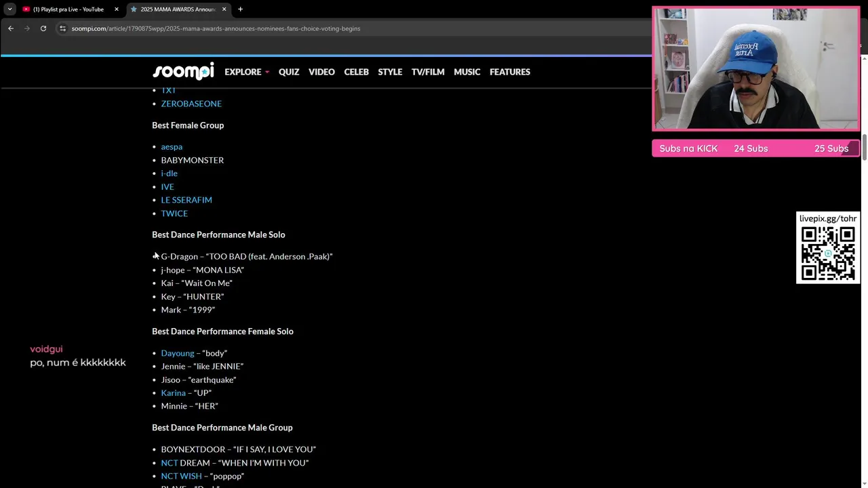Click the browser back arrow
868x488 pixels.
tap(11, 28)
